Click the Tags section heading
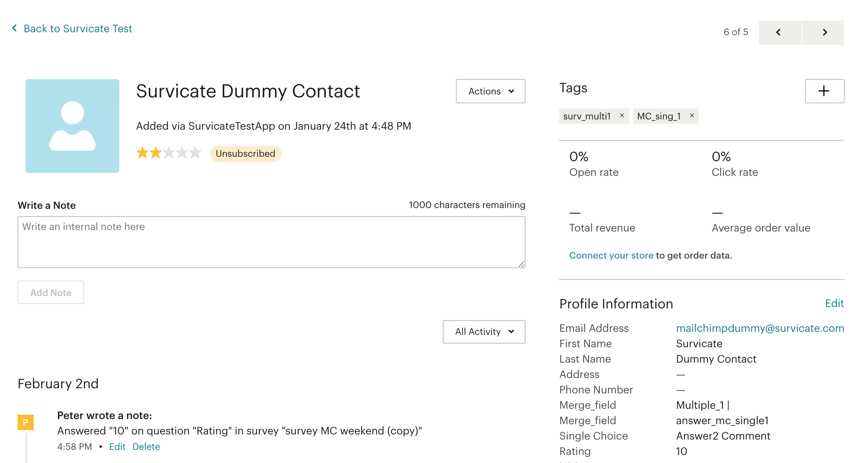 coord(573,88)
